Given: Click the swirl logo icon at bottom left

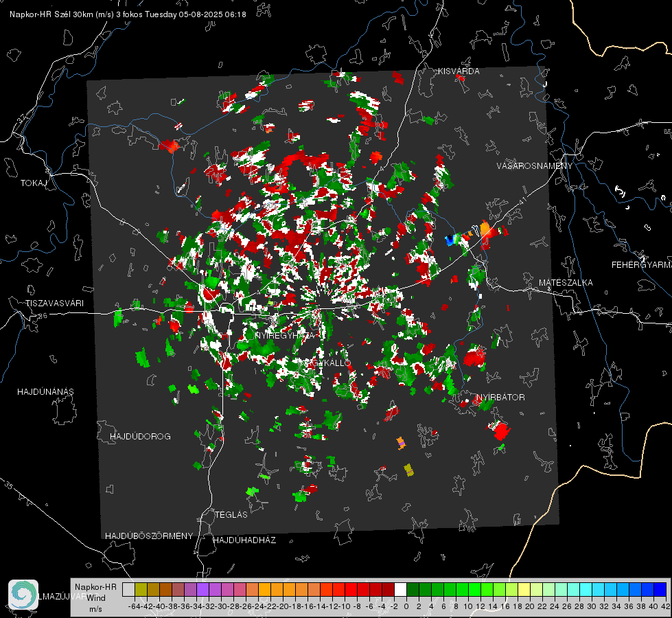Looking at the screenshot, I should pyautogui.click(x=23, y=595).
